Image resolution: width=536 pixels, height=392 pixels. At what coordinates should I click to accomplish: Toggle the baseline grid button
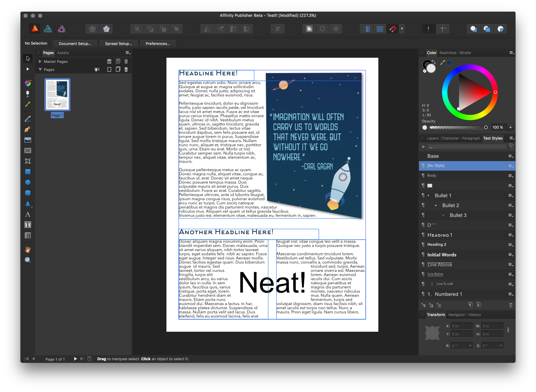point(380,29)
